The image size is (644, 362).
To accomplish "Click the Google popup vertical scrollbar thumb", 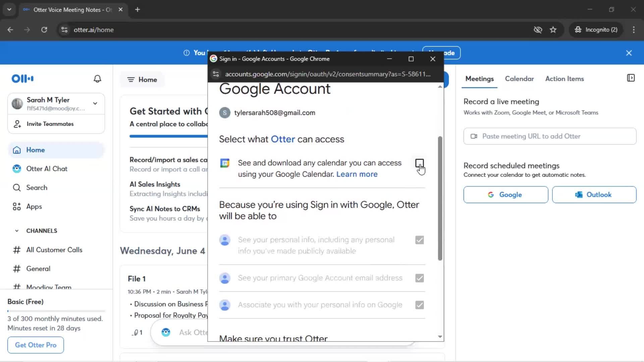I will tap(440, 198).
